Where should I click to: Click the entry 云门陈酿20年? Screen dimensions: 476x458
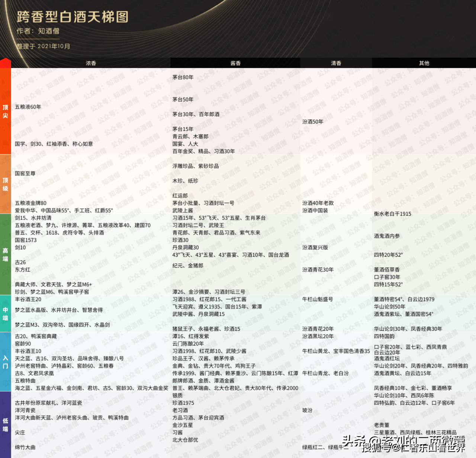click(188, 344)
